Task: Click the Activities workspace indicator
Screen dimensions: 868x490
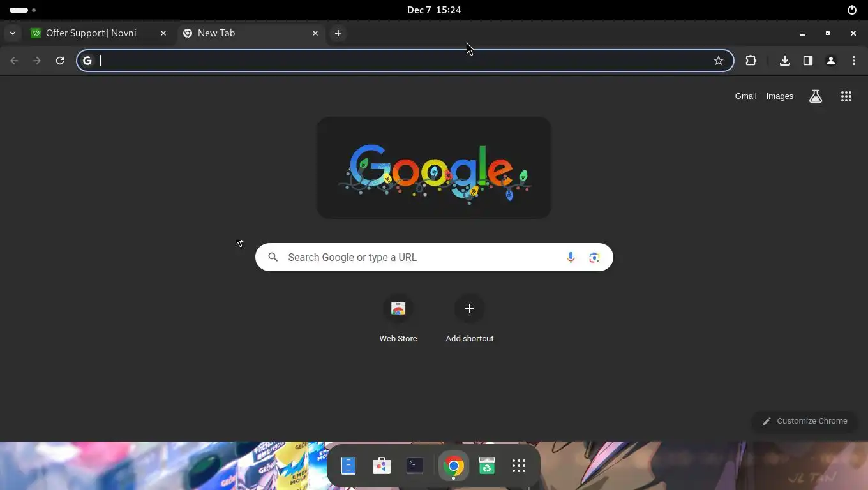Action: click(x=22, y=10)
